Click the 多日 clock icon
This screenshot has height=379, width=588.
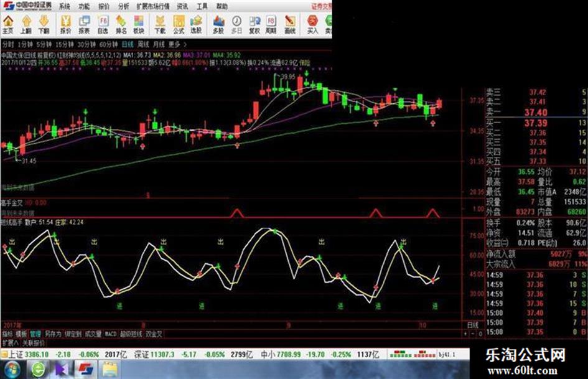point(236,25)
